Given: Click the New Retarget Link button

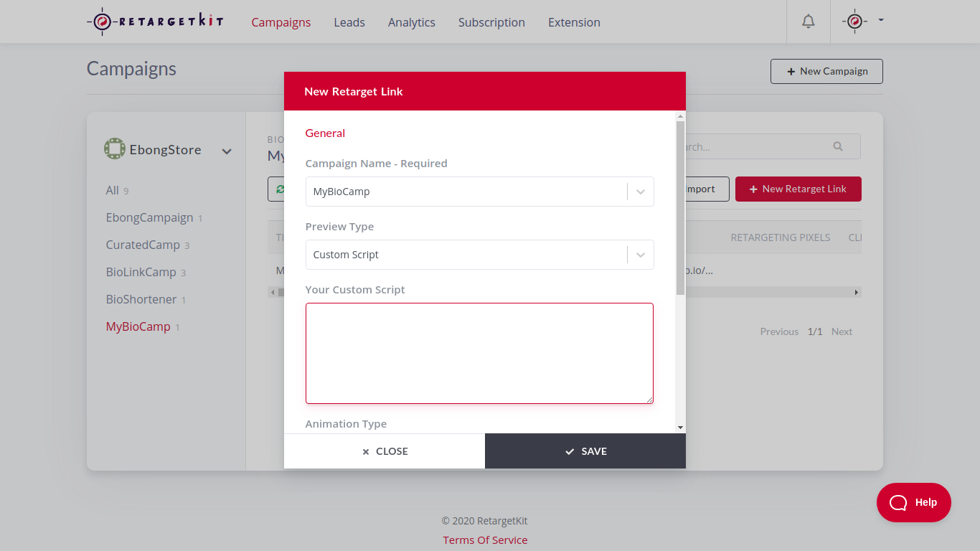Looking at the screenshot, I should click(798, 189).
